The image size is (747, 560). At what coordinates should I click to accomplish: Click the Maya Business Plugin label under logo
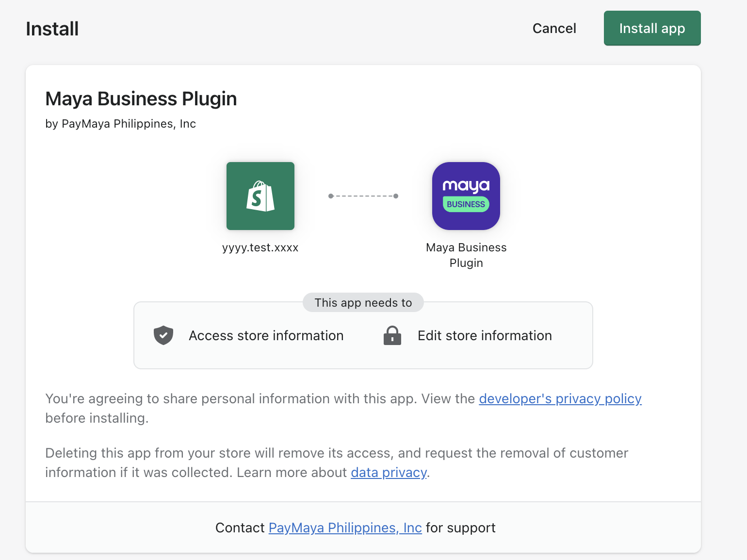466,255
